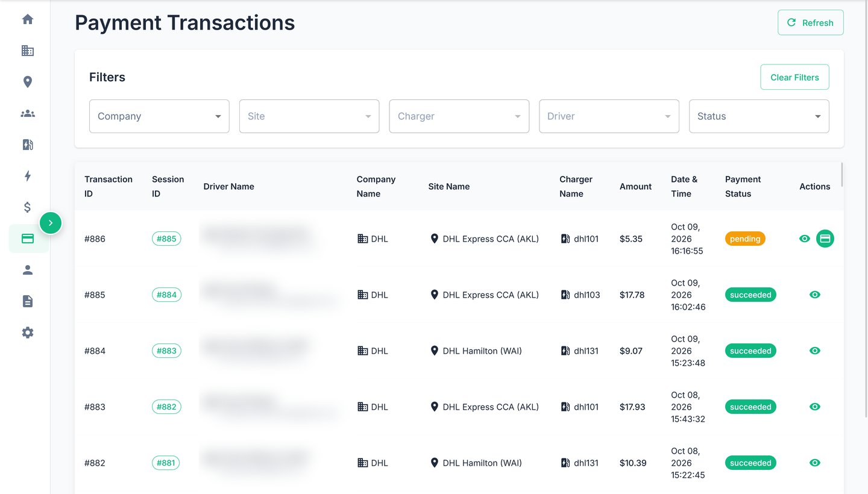The height and width of the screenshot is (494, 868).
Task: View details of transaction #886 via eye icon
Action: point(804,239)
